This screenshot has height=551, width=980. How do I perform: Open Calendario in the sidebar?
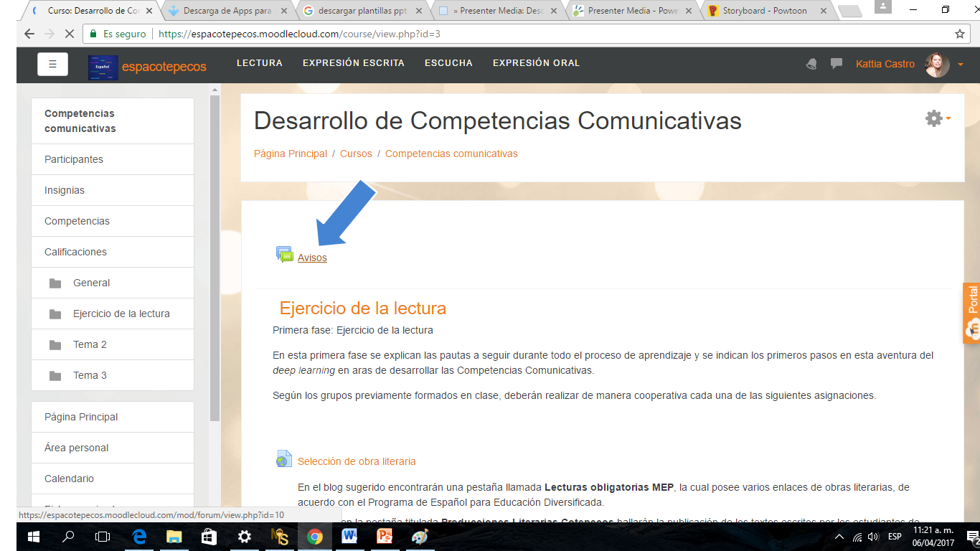[x=113, y=479]
